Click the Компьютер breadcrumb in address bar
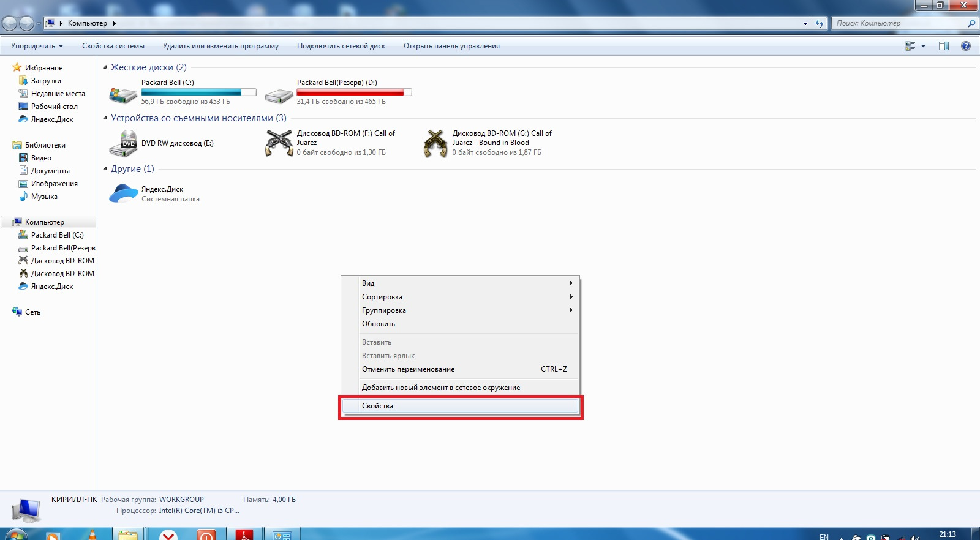 [x=87, y=23]
